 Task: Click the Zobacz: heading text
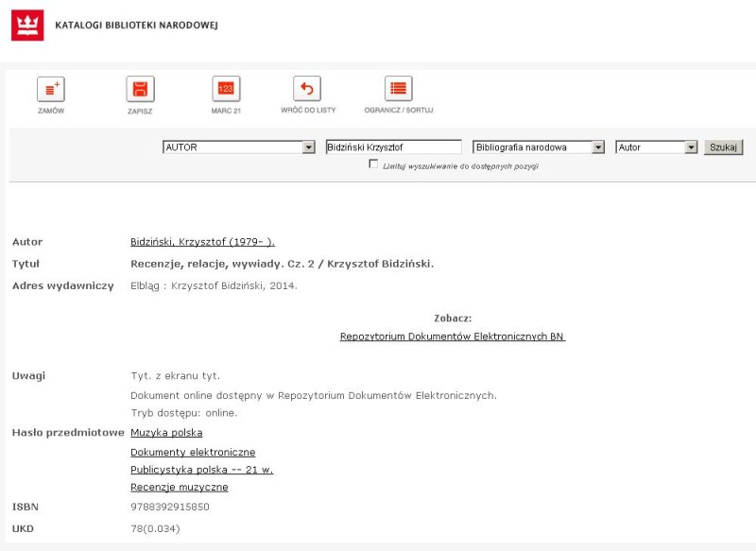coord(453,319)
